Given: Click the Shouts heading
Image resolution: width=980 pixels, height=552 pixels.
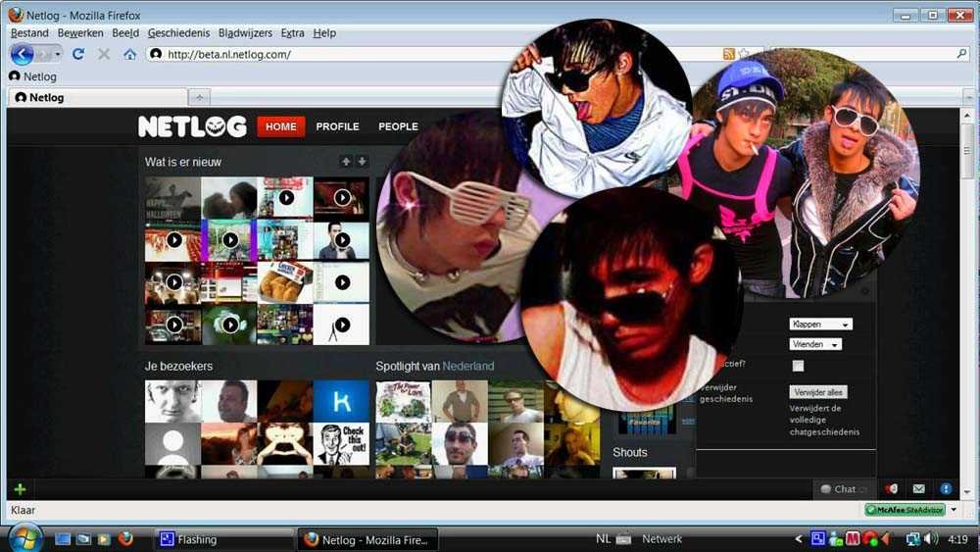Looking at the screenshot, I should (630, 452).
